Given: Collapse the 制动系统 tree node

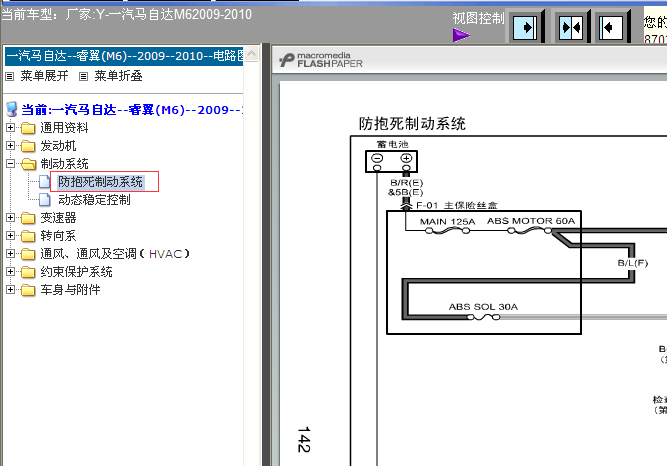Looking at the screenshot, I should pyautogui.click(x=11, y=163).
